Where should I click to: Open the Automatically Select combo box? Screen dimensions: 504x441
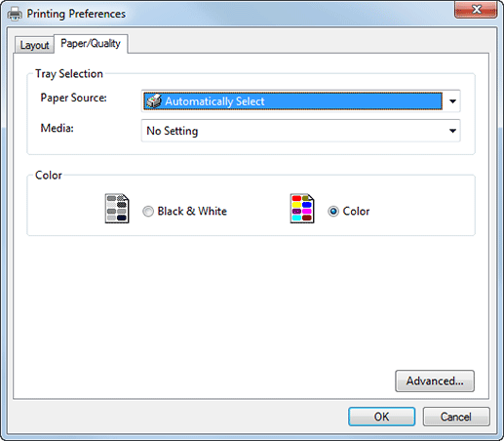coord(300,101)
